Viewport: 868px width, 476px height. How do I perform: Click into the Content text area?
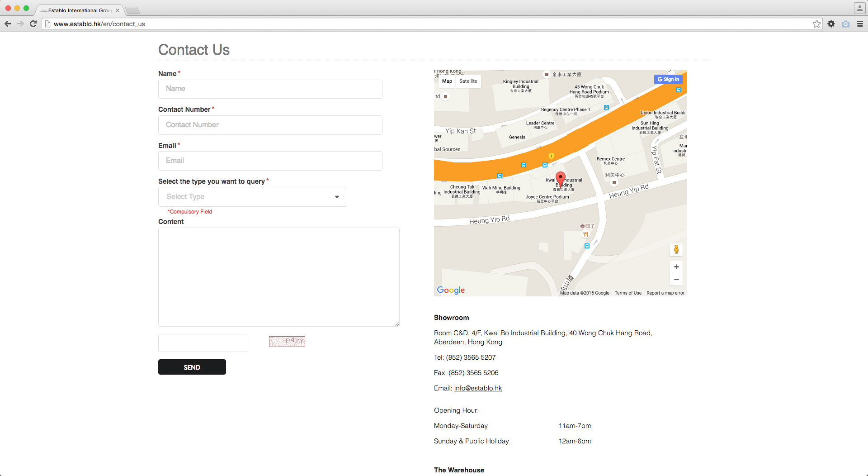coord(278,277)
